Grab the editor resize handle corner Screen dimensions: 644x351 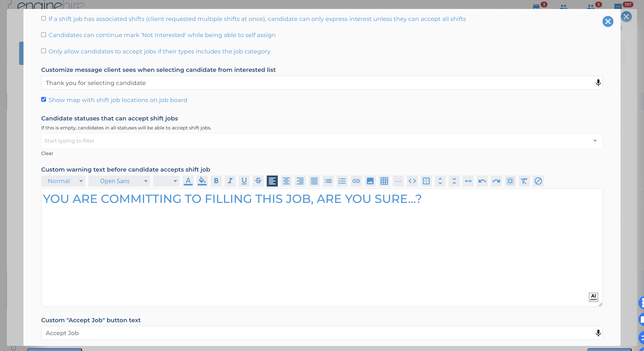[600, 304]
